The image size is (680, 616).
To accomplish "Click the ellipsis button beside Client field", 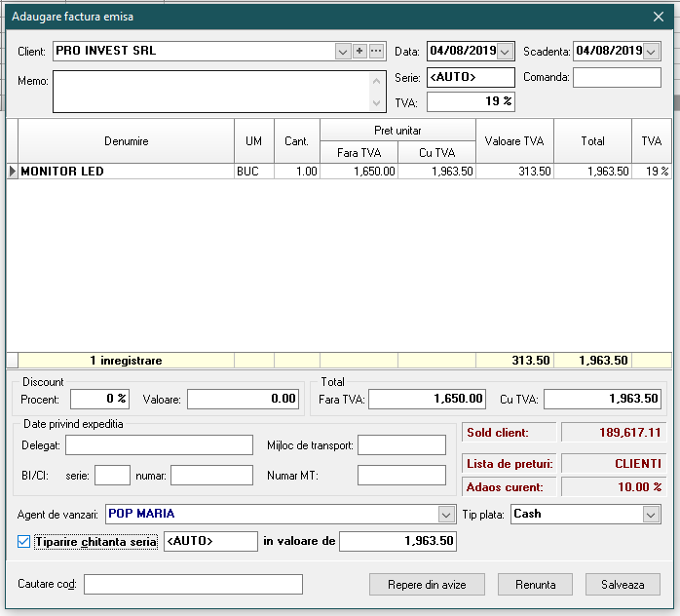I will coord(376,51).
